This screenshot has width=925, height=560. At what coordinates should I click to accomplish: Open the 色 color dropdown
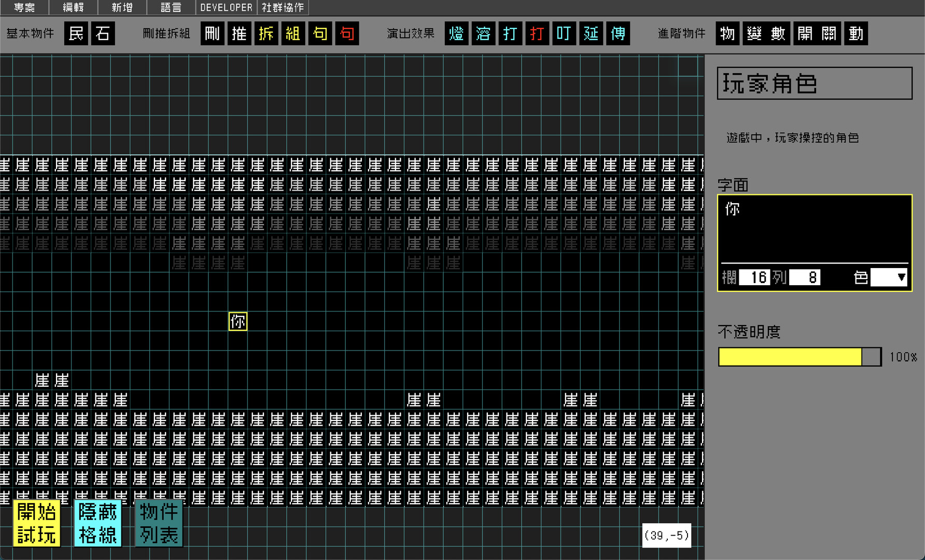tap(889, 277)
